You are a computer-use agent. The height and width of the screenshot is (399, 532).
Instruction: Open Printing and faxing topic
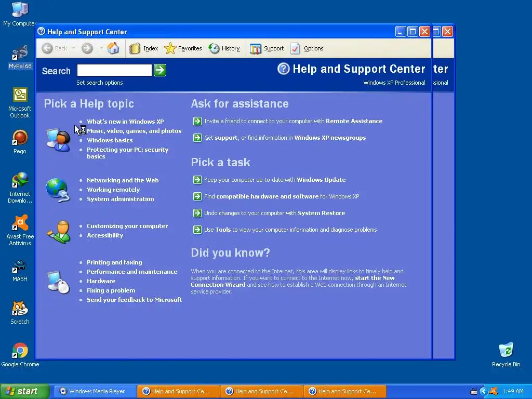click(114, 262)
